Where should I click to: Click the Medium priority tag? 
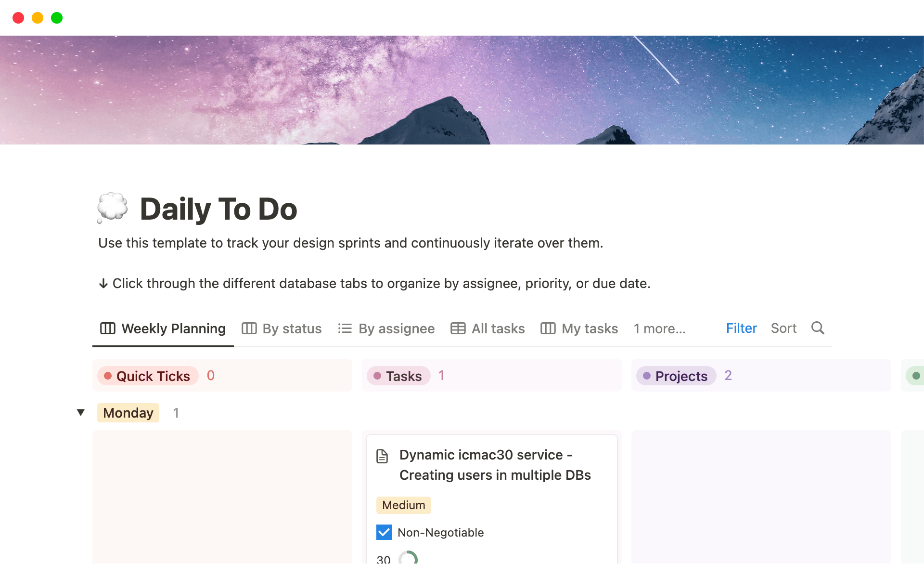coord(403,505)
